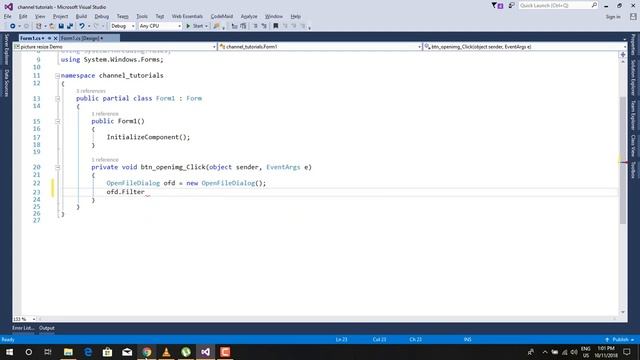640x360 pixels.
Task: Open the Debug menu
Action: 102,16
